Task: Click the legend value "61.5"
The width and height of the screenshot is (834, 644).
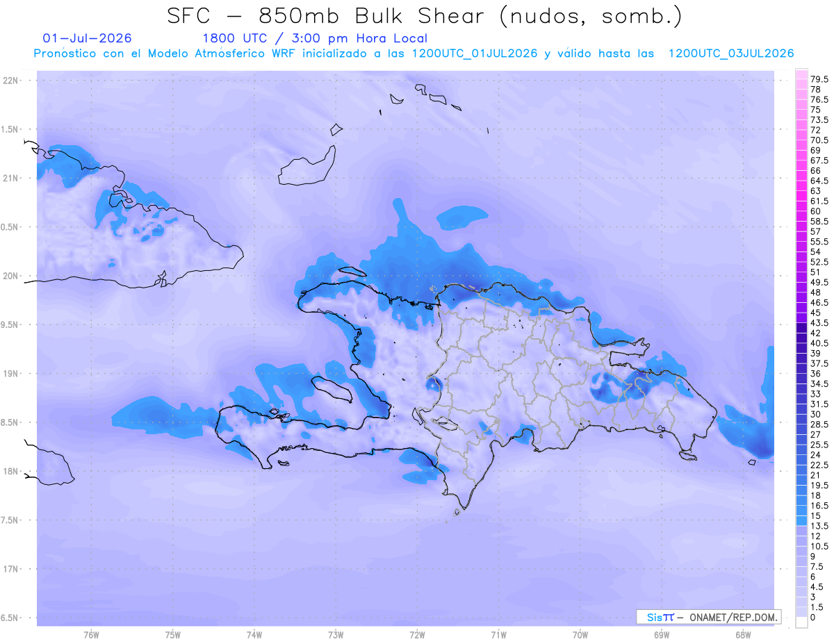Action: click(x=818, y=201)
